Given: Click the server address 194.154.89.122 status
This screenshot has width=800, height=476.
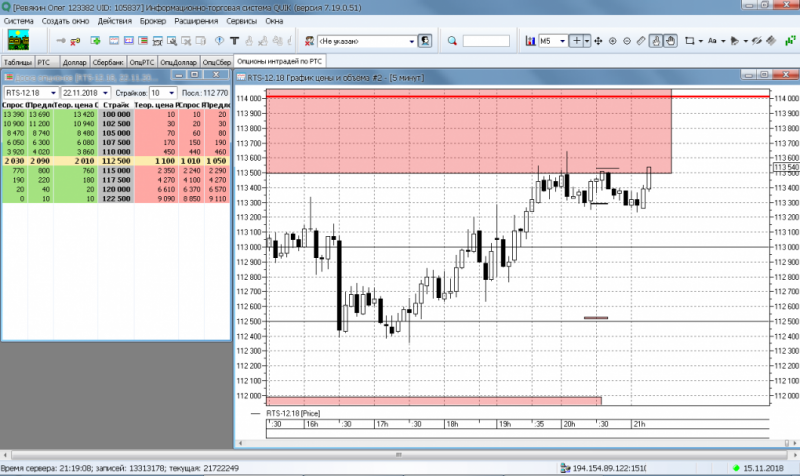Looking at the screenshot, I should pyautogui.click(x=609, y=468).
